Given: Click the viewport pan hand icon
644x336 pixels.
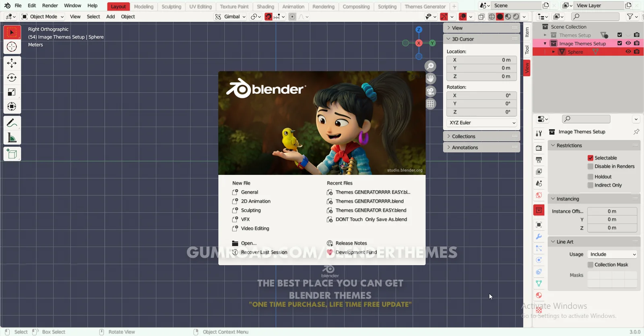Looking at the screenshot, I should pyautogui.click(x=431, y=79).
